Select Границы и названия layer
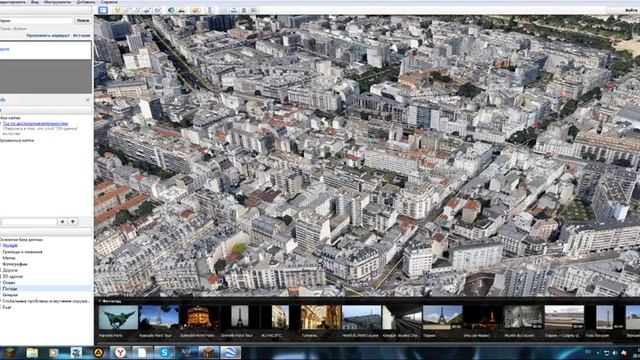 pos(22,252)
